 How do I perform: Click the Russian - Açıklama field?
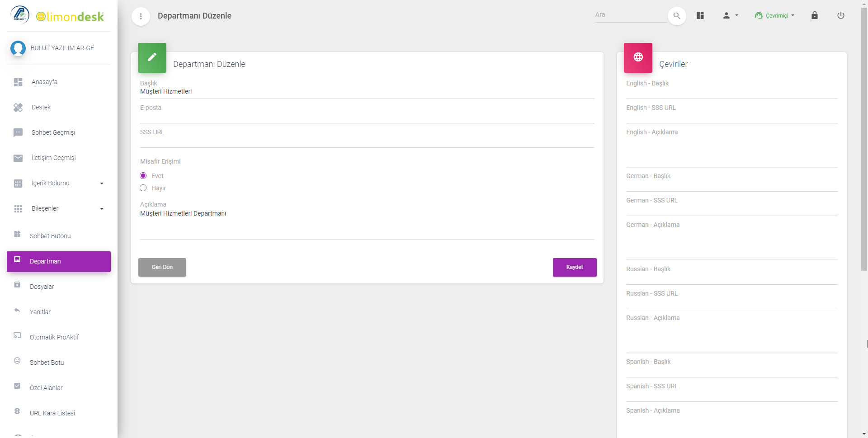point(732,337)
